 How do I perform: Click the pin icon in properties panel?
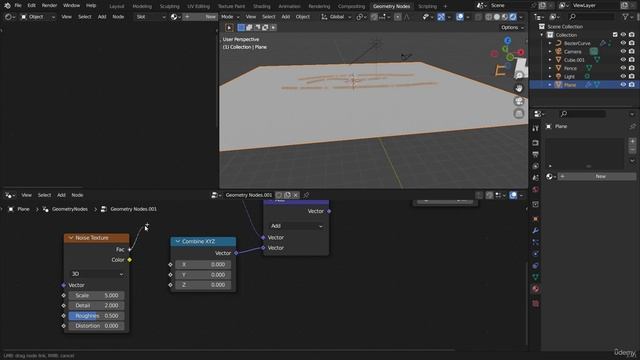632,127
